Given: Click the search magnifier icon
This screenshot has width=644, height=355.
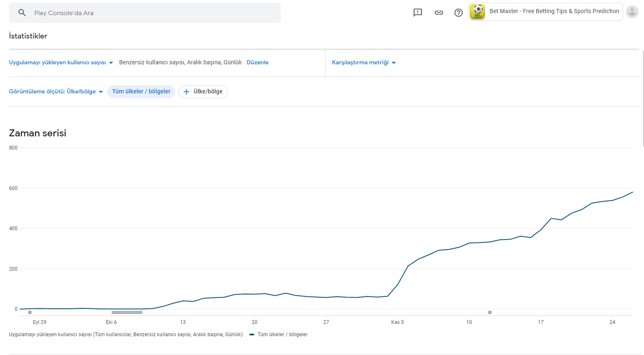Looking at the screenshot, I should 22,13.
